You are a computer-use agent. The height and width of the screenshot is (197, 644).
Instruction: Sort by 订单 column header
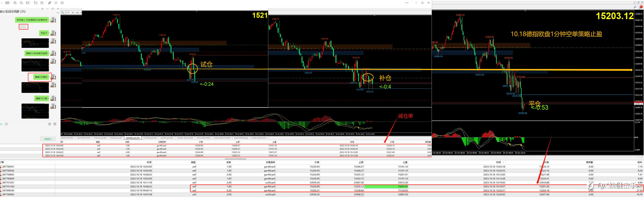point(2,162)
